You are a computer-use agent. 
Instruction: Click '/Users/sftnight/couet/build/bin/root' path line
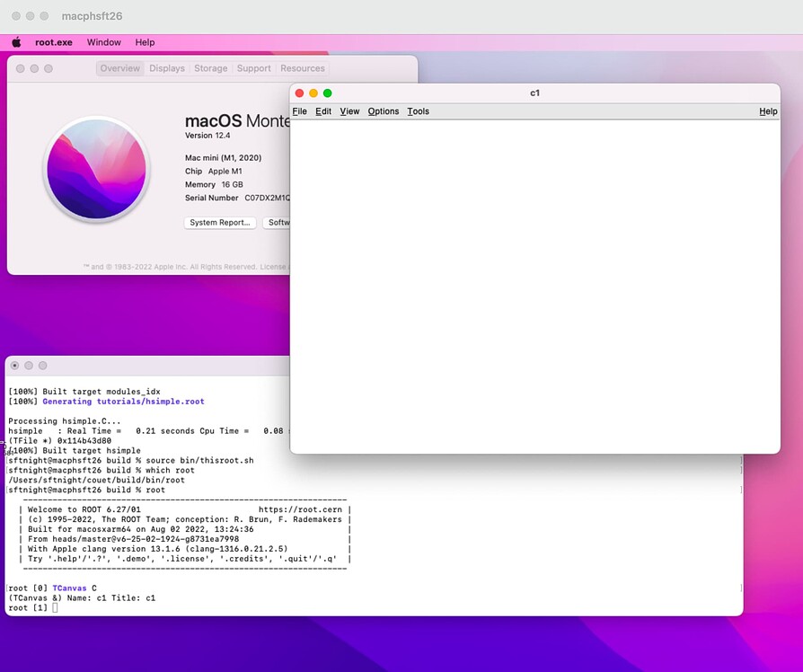click(x=96, y=481)
